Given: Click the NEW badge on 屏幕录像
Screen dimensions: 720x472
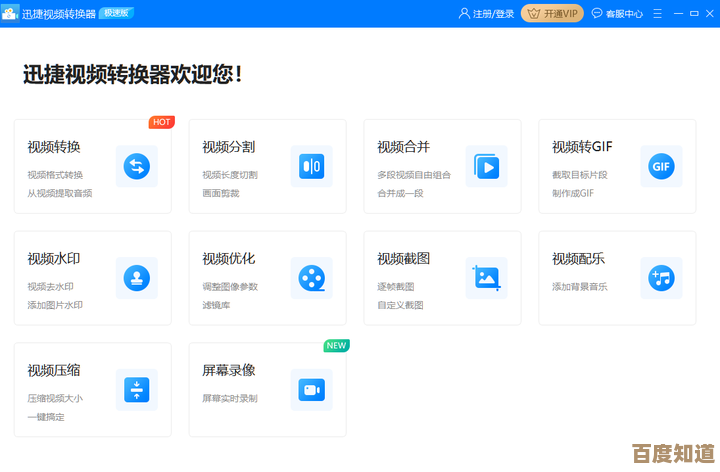Looking at the screenshot, I should point(337,346).
